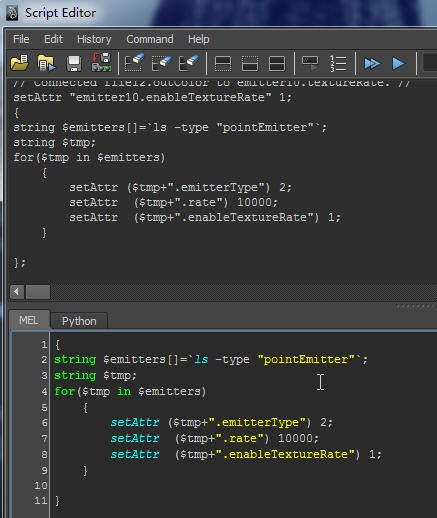
Task: Click Save Script to Shelf icon
Action: click(x=101, y=62)
